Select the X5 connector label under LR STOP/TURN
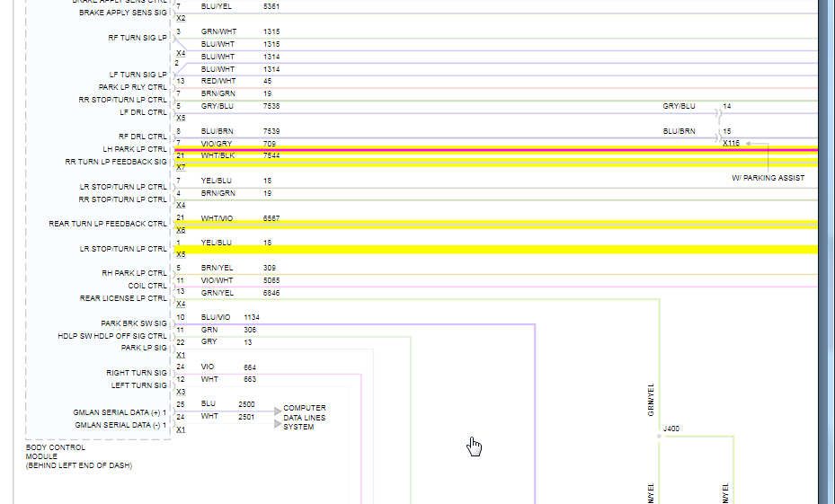This screenshot has width=835, height=504. [x=181, y=254]
